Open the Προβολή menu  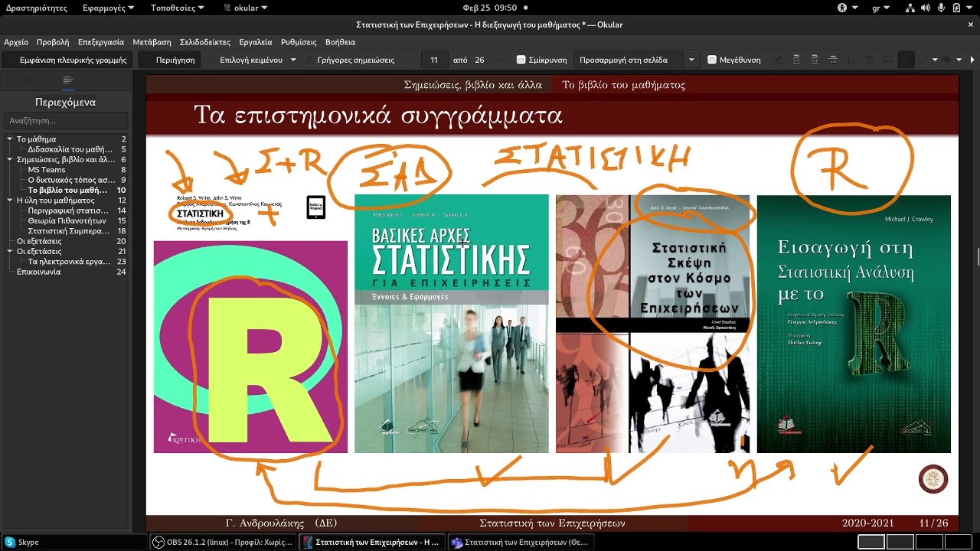point(52,42)
